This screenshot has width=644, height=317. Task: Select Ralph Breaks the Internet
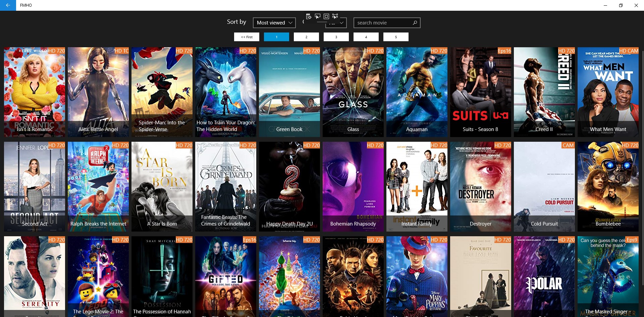[98, 187]
